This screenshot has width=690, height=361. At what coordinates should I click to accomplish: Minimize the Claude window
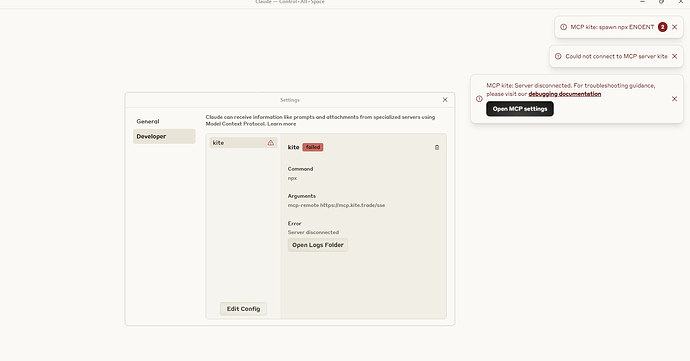[642, 2]
